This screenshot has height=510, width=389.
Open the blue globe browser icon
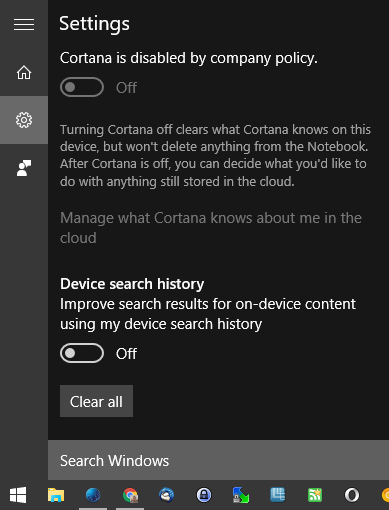[x=93, y=495]
